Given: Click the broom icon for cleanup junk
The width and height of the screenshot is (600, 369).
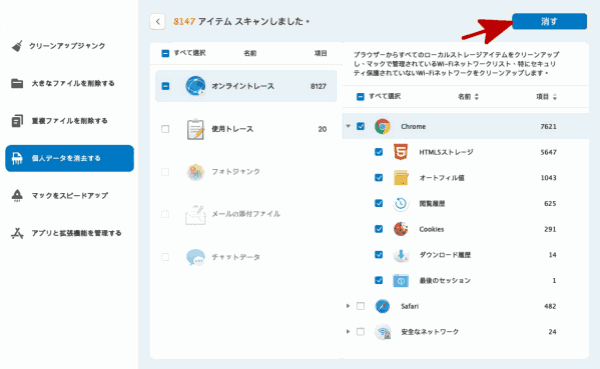Looking at the screenshot, I should (x=17, y=46).
